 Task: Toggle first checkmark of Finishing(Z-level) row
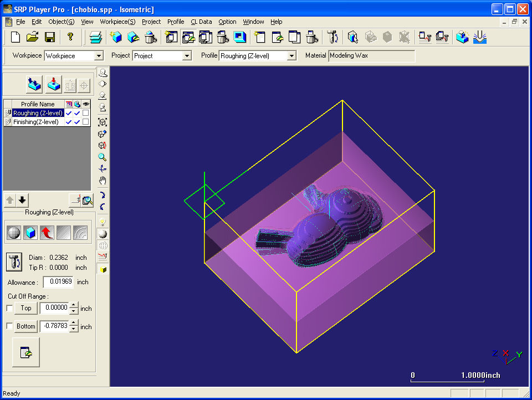pyautogui.click(x=69, y=122)
